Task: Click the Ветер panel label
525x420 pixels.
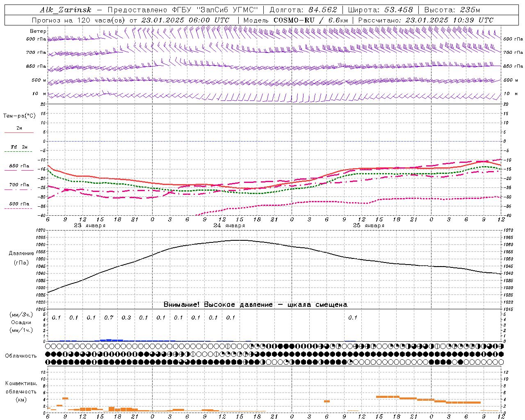Action: 38,31
